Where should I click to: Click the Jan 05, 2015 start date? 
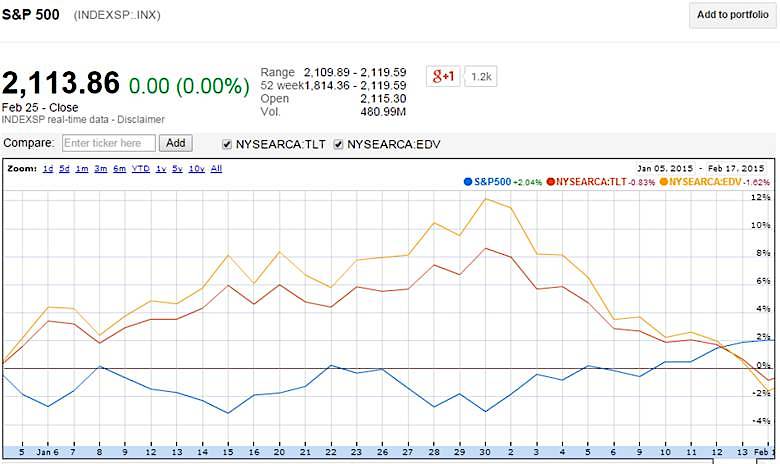pyautogui.click(x=665, y=169)
